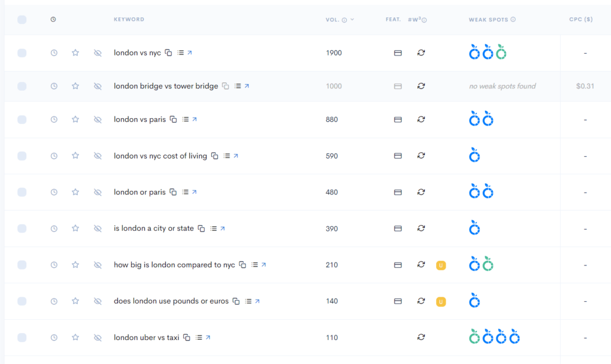Screen dimensions: 611x364
Task: Hide "london vs paris" with the eye-slash toggle
Action: [x=97, y=119]
